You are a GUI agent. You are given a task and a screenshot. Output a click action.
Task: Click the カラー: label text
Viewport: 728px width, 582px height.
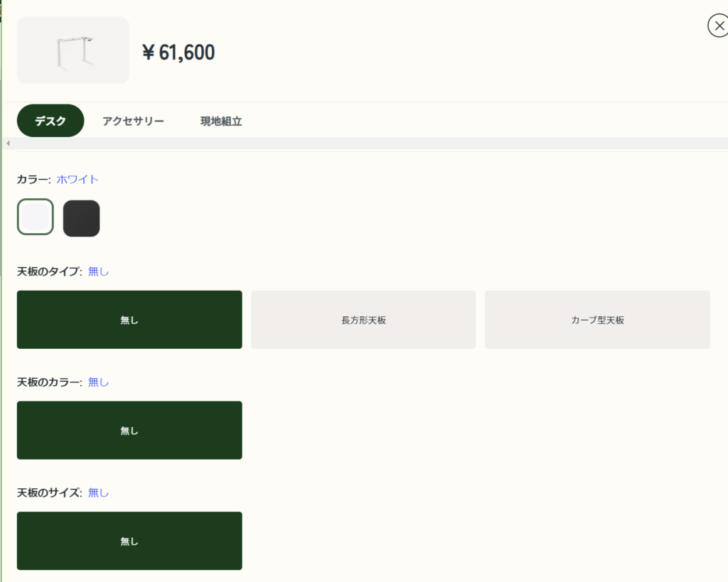[x=34, y=180]
